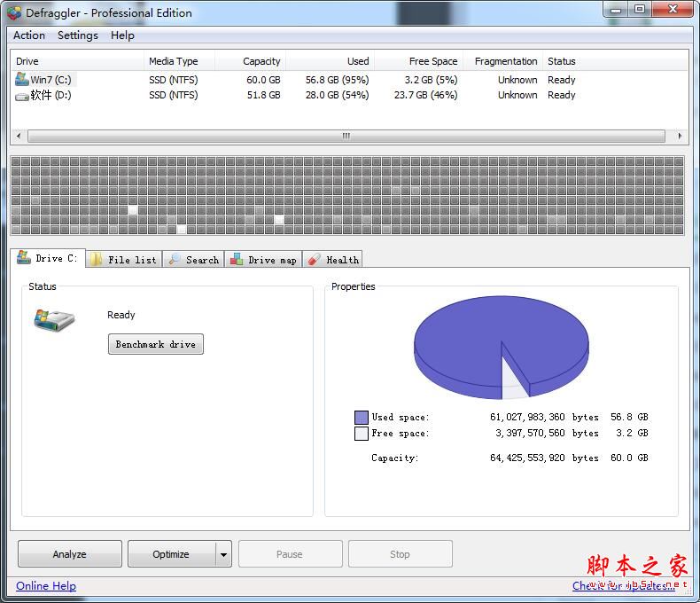Click the Defraggler app icon in title bar
This screenshot has height=603, width=700.
click(x=14, y=13)
